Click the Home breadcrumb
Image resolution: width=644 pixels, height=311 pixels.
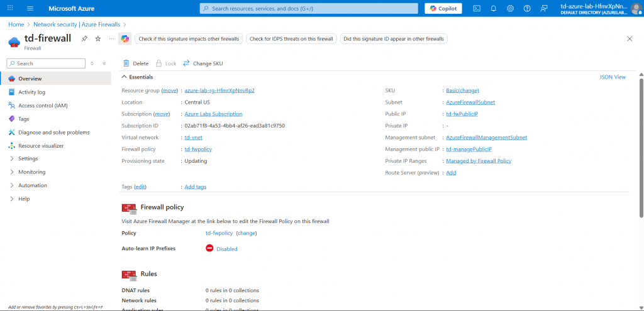click(x=16, y=25)
